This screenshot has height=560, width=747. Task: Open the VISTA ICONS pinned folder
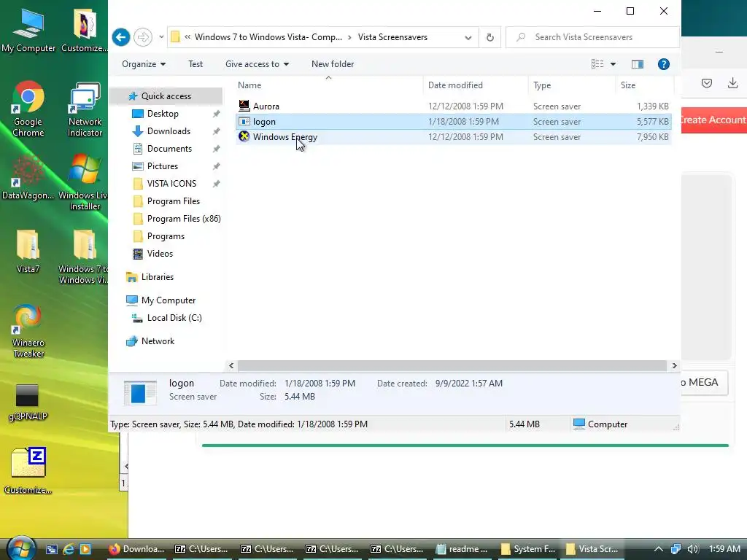point(171,183)
